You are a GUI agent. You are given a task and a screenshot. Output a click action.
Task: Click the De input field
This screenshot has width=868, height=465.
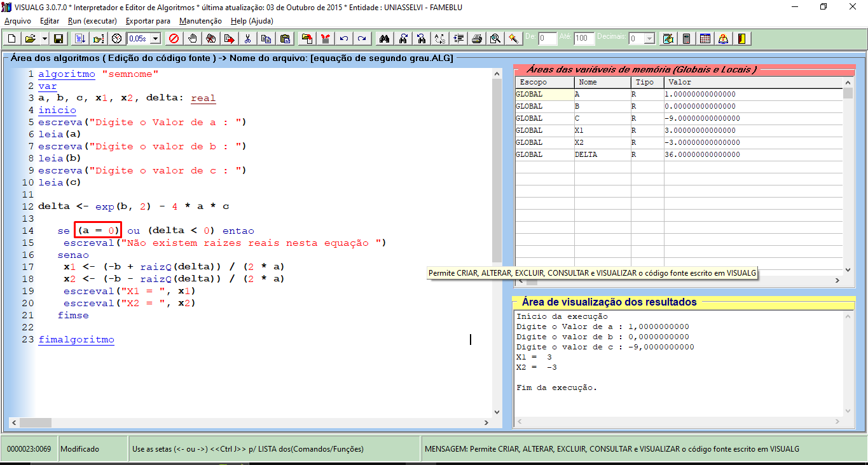(x=548, y=39)
